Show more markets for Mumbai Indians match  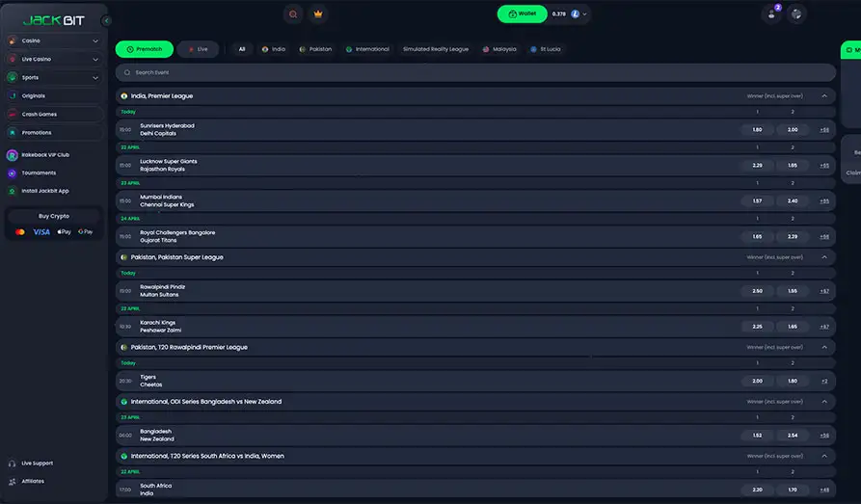pyautogui.click(x=824, y=201)
